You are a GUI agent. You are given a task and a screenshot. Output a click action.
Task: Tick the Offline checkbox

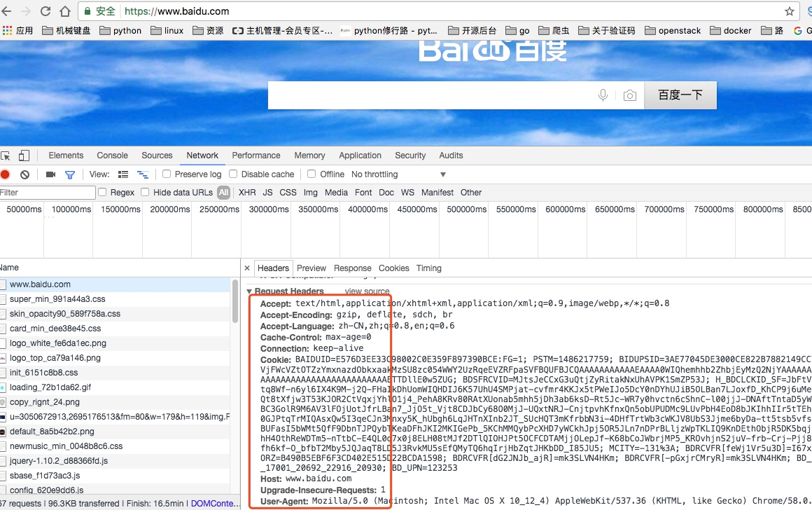pos(311,174)
